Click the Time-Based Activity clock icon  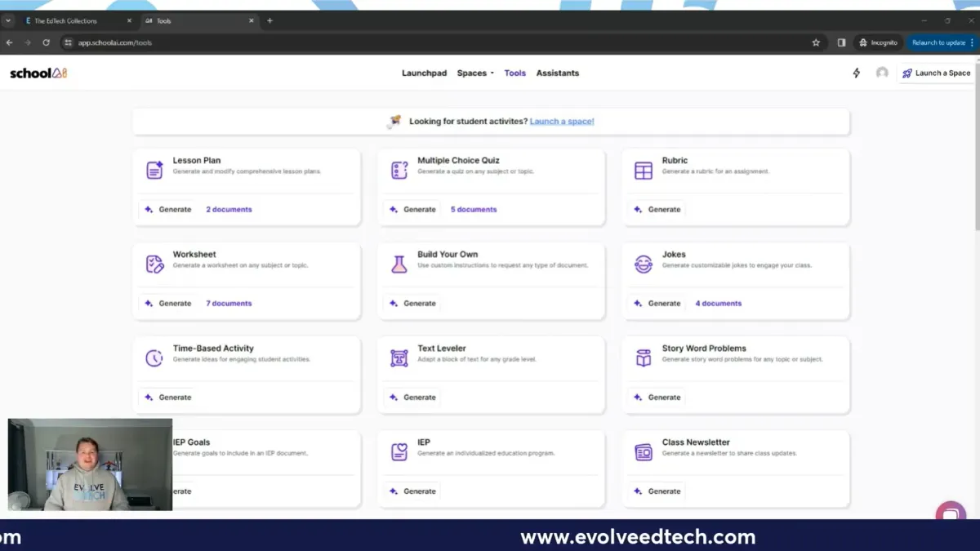(154, 358)
